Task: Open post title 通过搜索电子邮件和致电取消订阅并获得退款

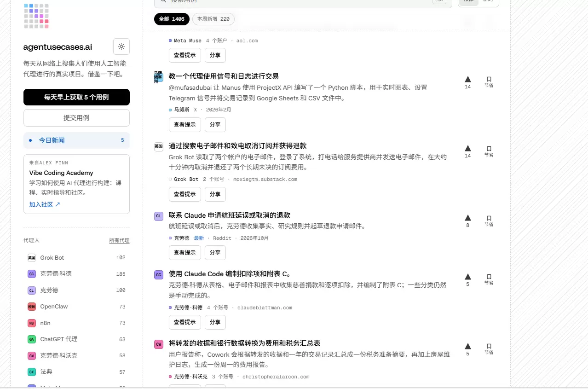Action: (x=237, y=146)
